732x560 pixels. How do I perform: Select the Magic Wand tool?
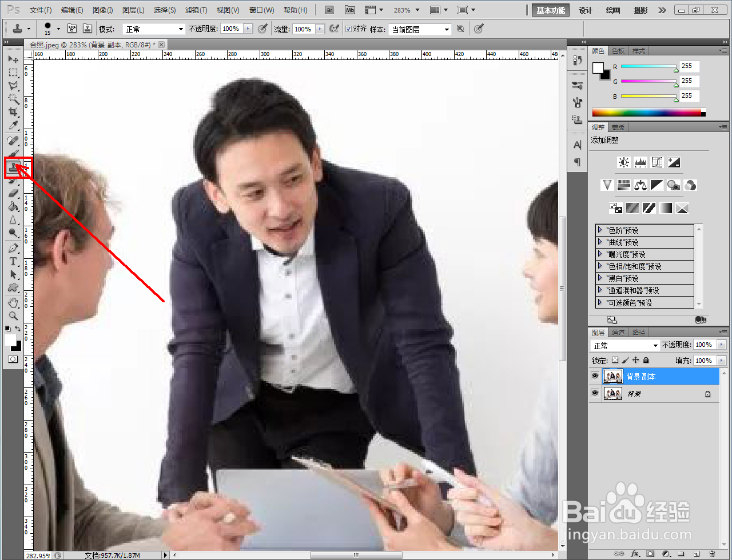[x=13, y=99]
